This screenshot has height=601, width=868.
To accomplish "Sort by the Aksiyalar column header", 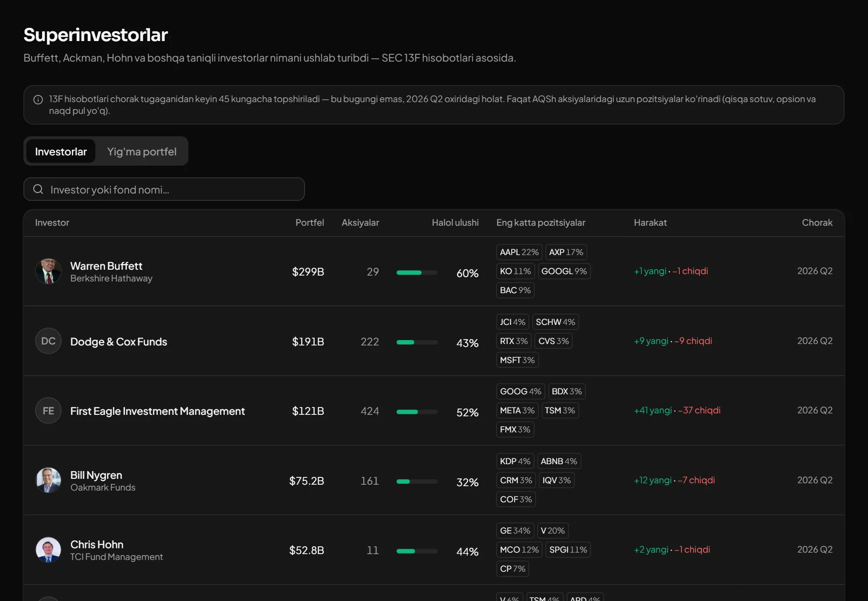I will point(360,223).
